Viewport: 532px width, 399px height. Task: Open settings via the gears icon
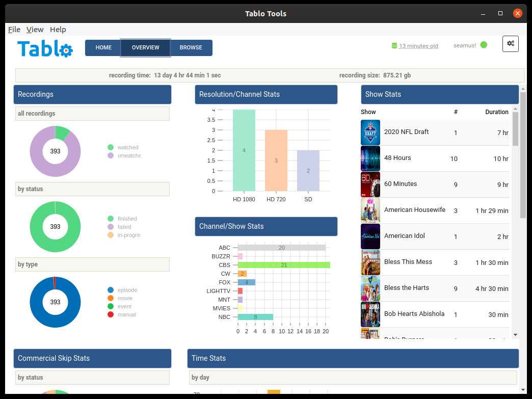(510, 44)
